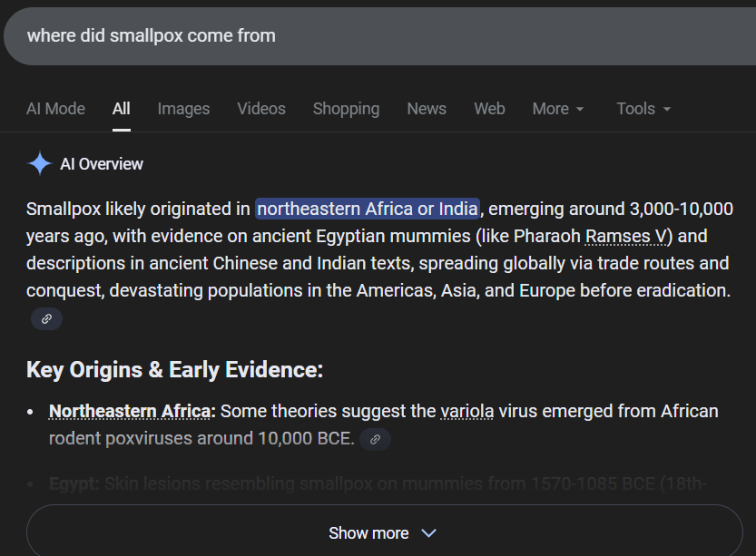Follow the variola term link
The height and width of the screenshot is (556, 756).
coord(467,412)
